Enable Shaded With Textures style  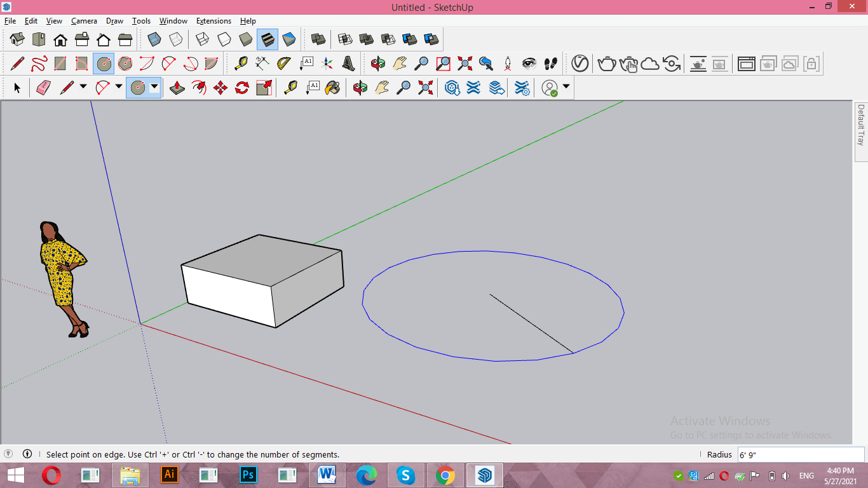(268, 39)
